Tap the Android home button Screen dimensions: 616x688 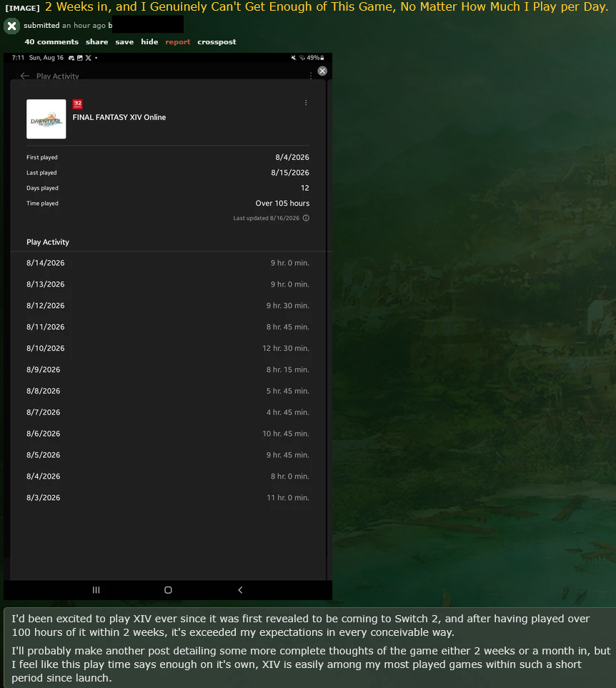point(168,590)
